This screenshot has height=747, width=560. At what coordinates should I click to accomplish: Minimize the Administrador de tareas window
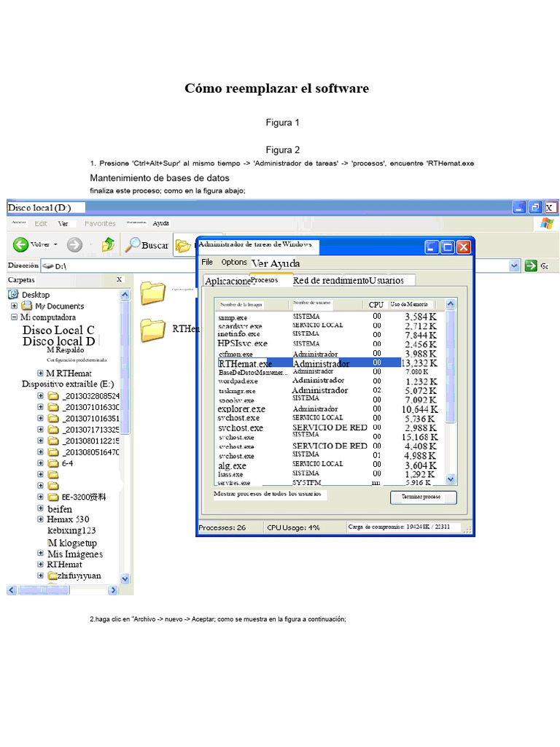tap(432, 247)
